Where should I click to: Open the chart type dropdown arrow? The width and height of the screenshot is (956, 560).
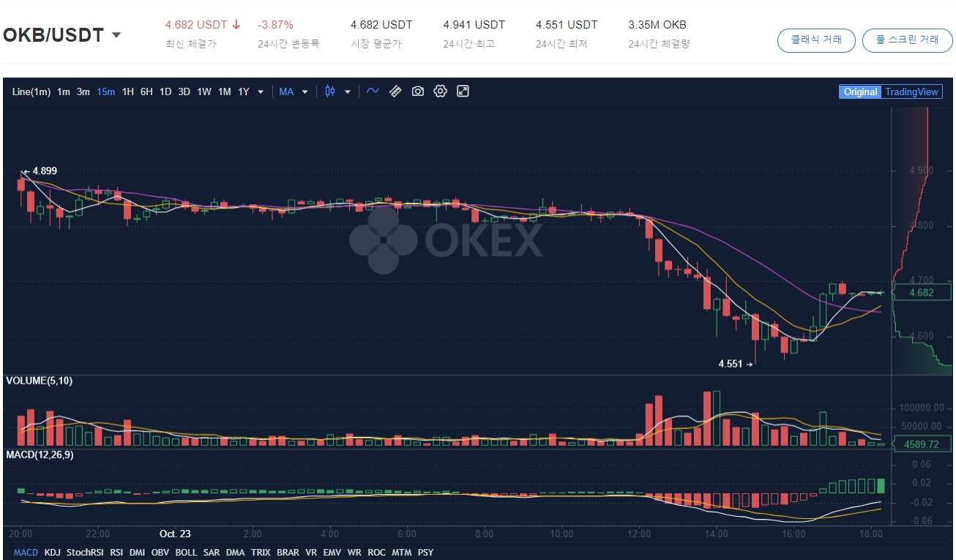(348, 92)
